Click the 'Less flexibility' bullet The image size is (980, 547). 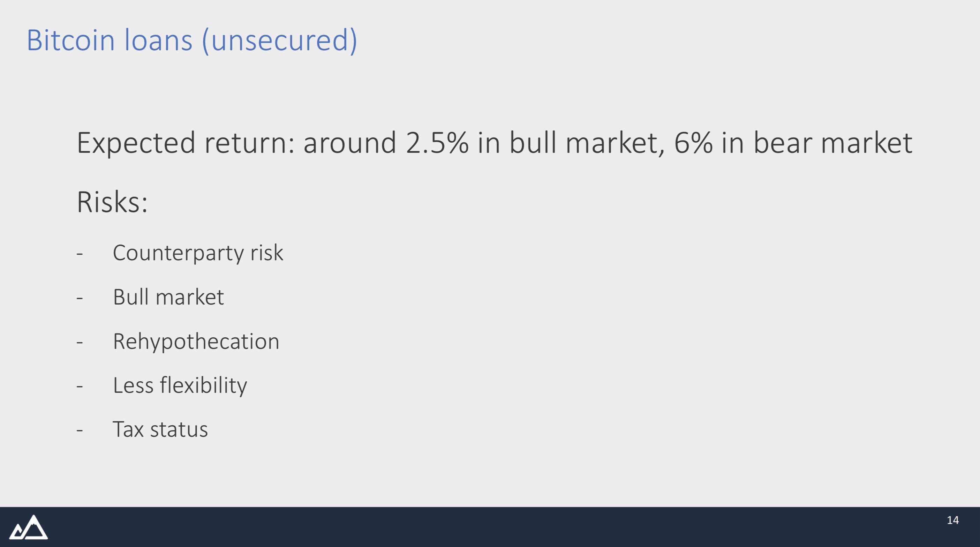[180, 385]
